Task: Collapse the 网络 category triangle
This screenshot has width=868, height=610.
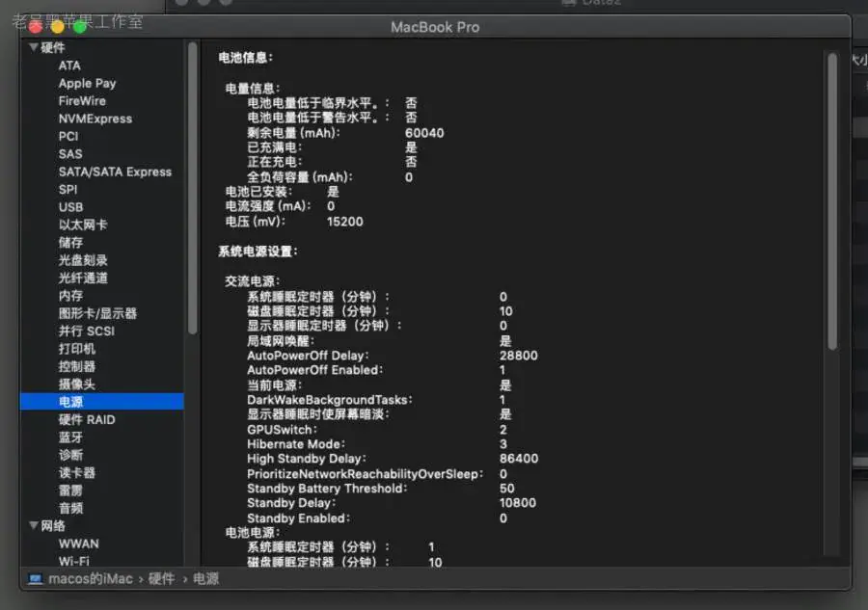Action: (x=34, y=525)
